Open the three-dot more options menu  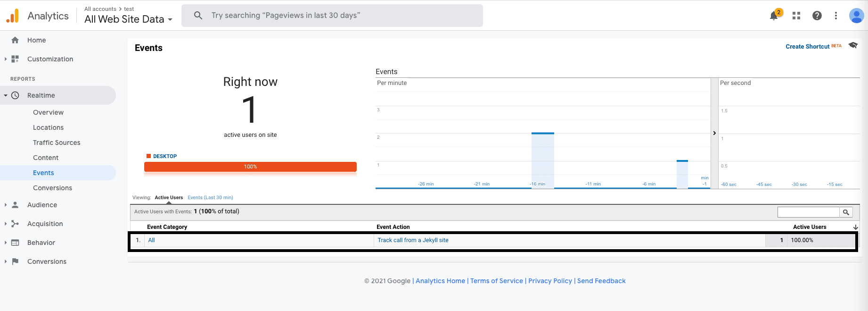tap(836, 16)
